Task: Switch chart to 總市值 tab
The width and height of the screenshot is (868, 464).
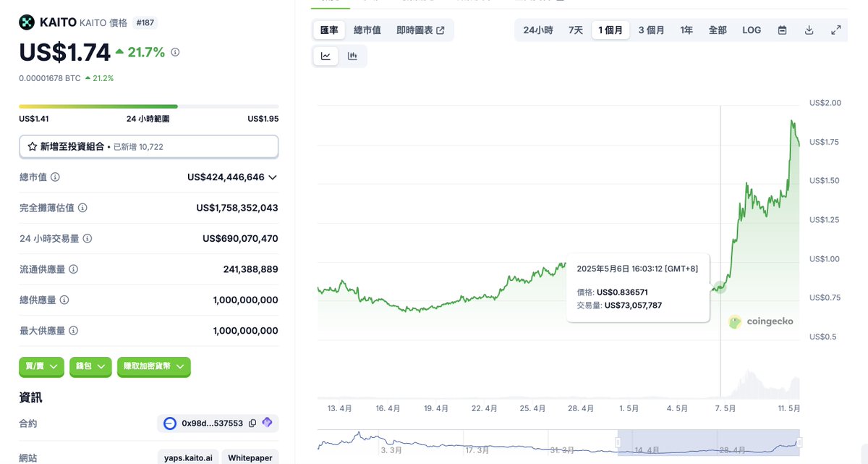Action: (x=367, y=30)
